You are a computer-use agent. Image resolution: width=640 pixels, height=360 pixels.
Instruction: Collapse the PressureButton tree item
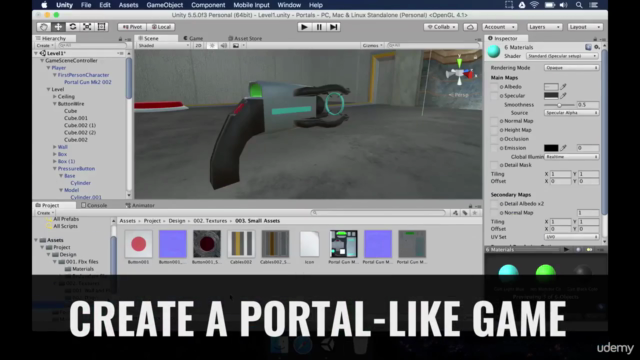pos(55,169)
